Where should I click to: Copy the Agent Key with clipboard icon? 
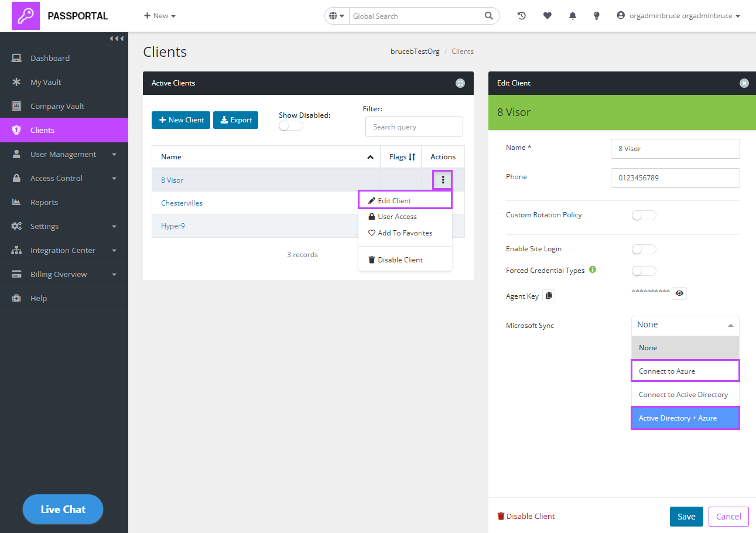pyautogui.click(x=549, y=296)
